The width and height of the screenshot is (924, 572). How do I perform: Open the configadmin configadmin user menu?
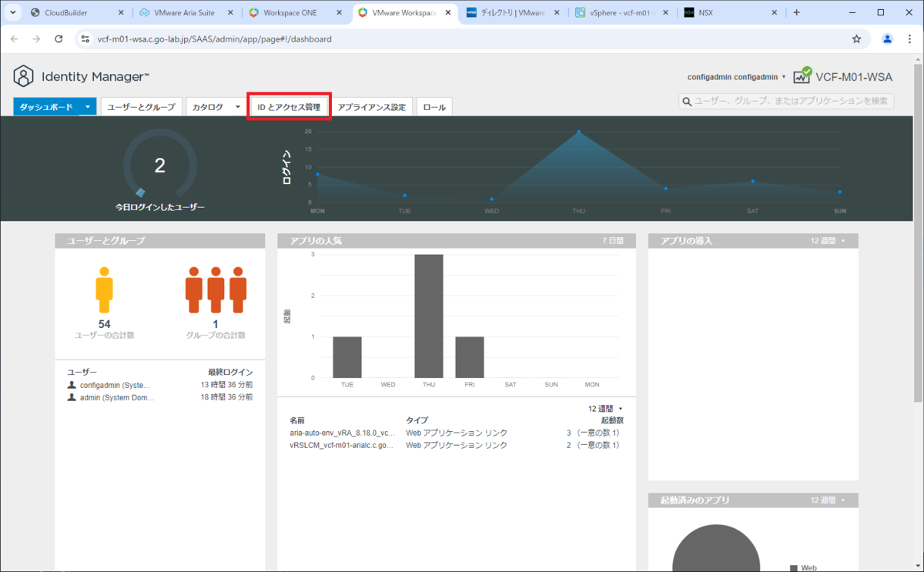click(737, 77)
